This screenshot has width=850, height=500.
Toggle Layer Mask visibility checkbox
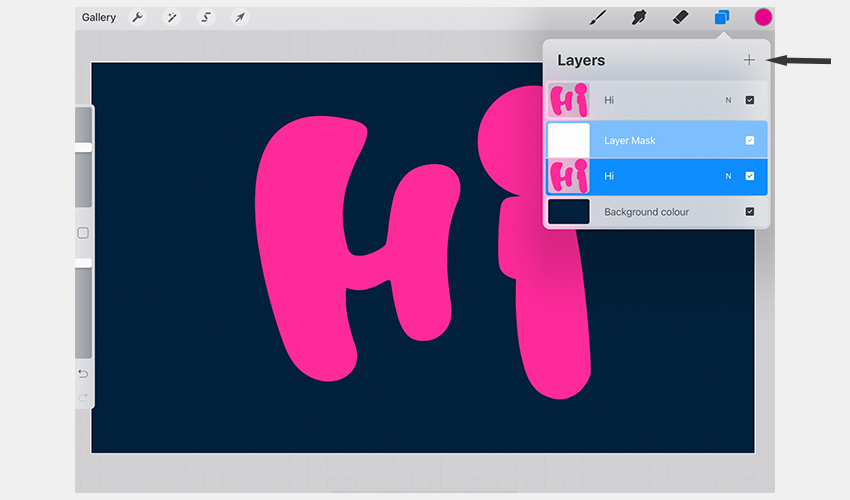[750, 140]
